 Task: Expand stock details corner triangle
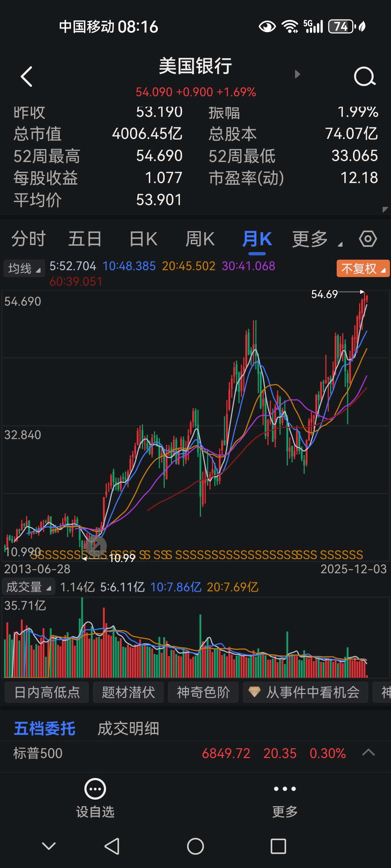click(x=385, y=209)
